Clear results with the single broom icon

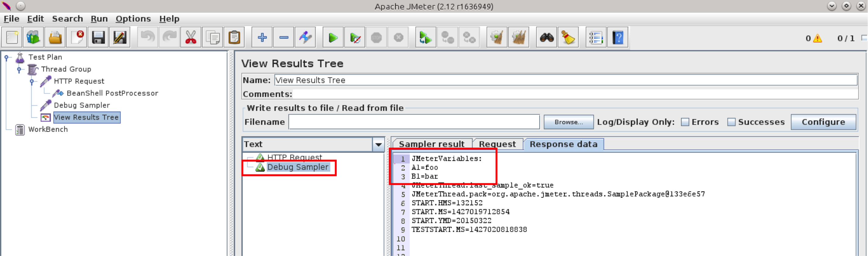(x=497, y=37)
